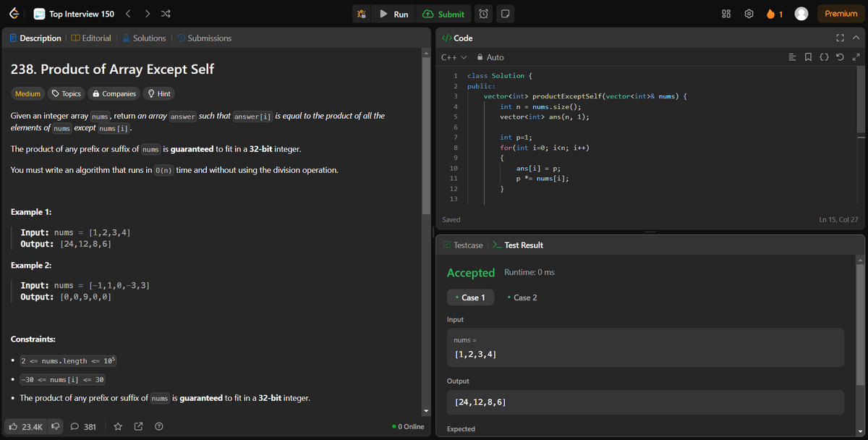This screenshot has height=440, width=868.
Task: Select the Case 1 result
Action: coord(470,297)
